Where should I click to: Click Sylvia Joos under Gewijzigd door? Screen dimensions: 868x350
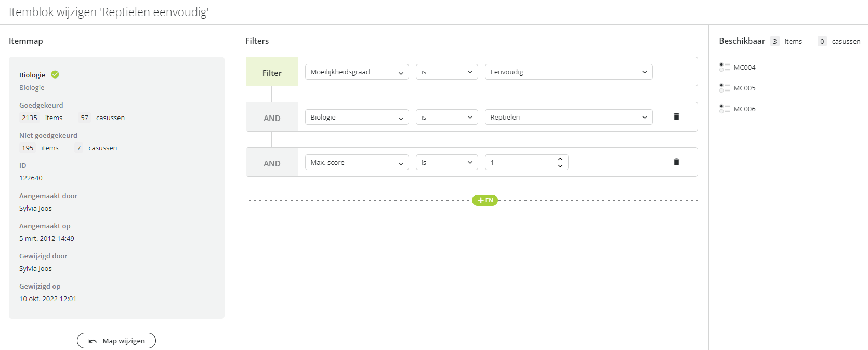(35, 268)
